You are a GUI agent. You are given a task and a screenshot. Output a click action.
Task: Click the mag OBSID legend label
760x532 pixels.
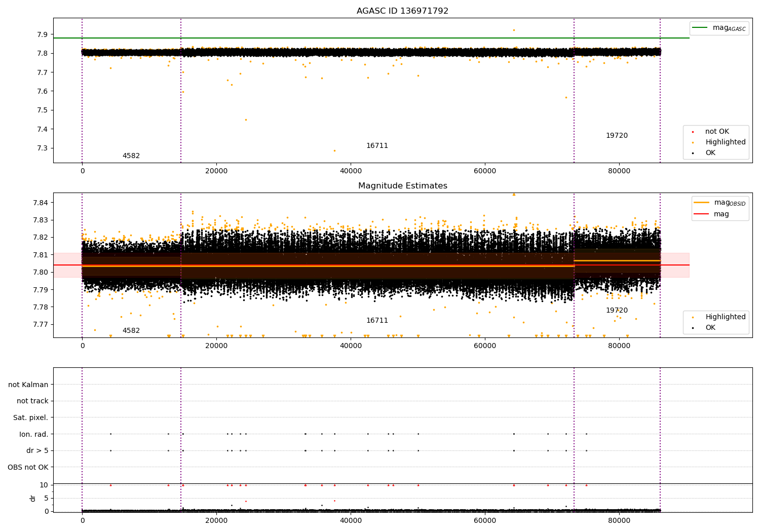(730, 203)
